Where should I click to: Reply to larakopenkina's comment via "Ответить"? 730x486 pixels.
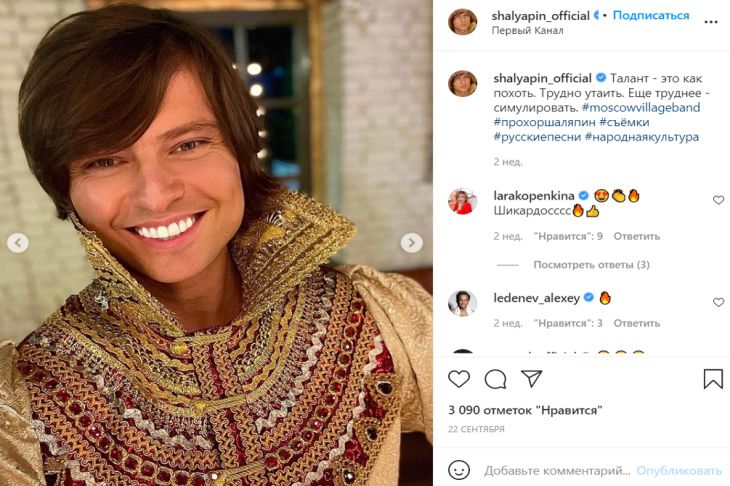[x=637, y=237]
